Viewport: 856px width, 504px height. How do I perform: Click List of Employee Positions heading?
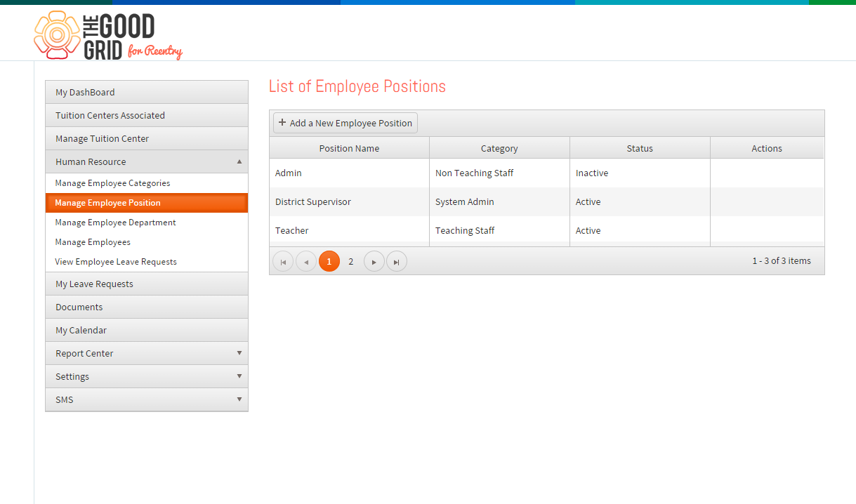coord(357,86)
